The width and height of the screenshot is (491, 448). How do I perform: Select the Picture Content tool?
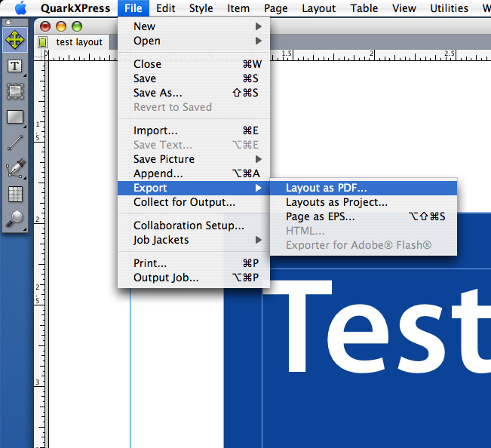coord(15,91)
